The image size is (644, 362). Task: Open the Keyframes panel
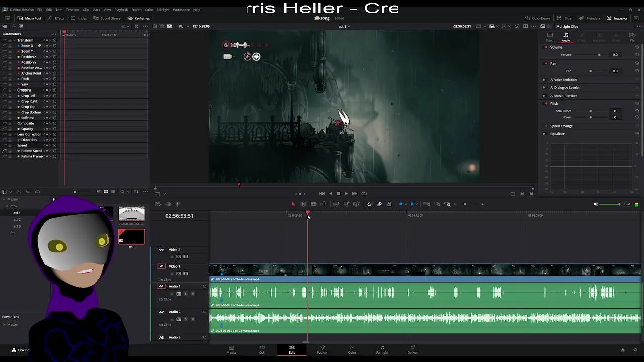coord(138,18)
